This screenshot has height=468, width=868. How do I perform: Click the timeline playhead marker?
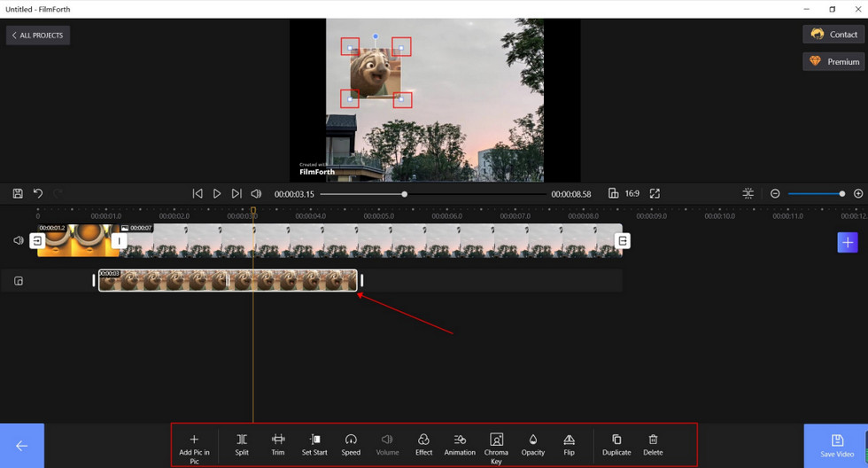coord(253,210)
